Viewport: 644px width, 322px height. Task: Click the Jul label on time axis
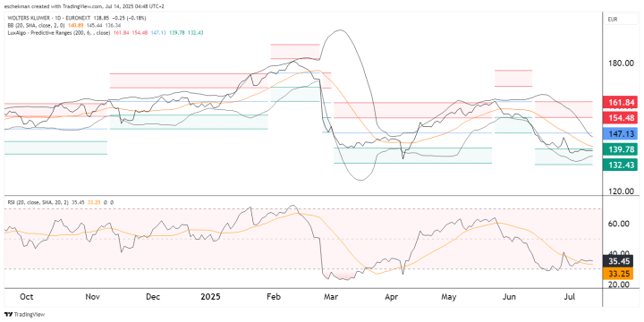(x=570, y=297)
